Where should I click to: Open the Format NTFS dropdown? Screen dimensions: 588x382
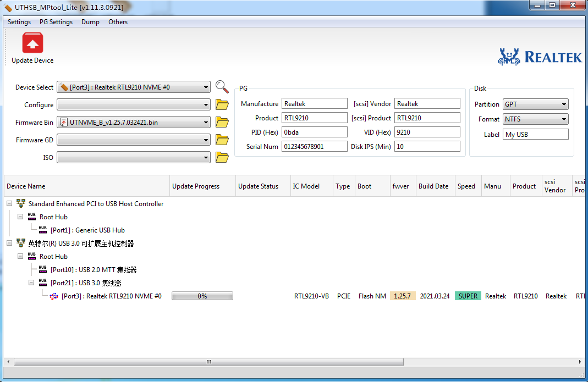tap(536, 119)
